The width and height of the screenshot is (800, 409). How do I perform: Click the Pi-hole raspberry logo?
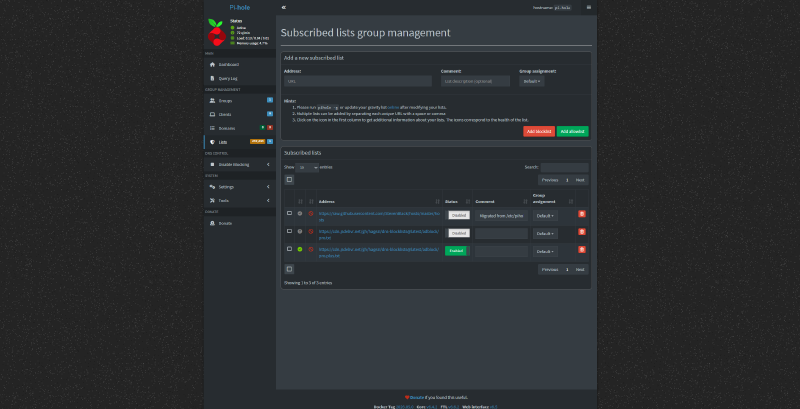click(216, 32)
